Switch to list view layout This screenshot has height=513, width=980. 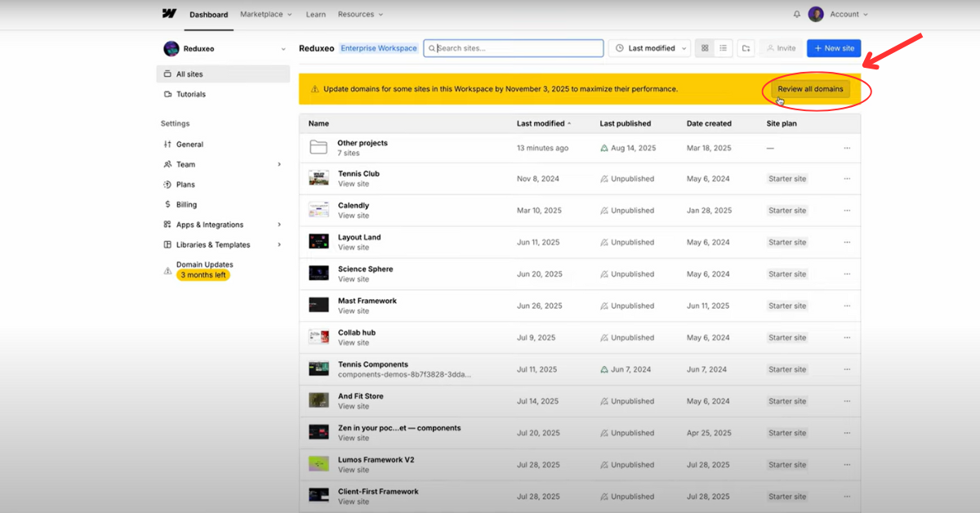[724, 48]
